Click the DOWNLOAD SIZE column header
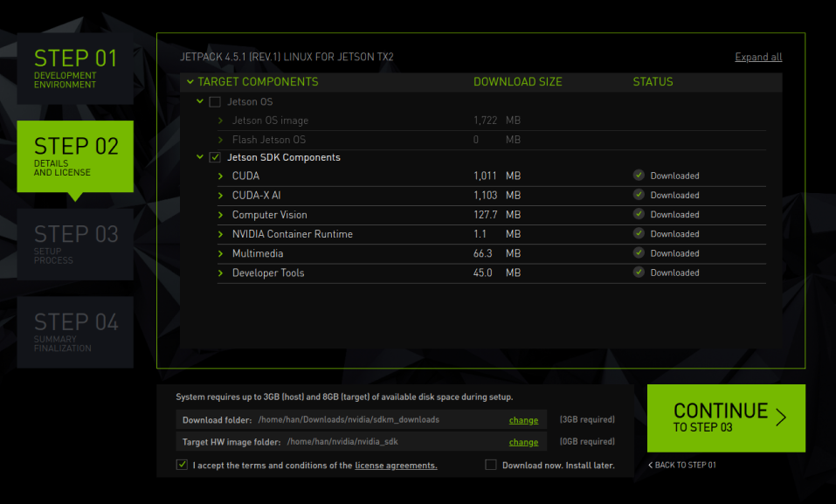The image size is (836, 504). tap(518, 81)
